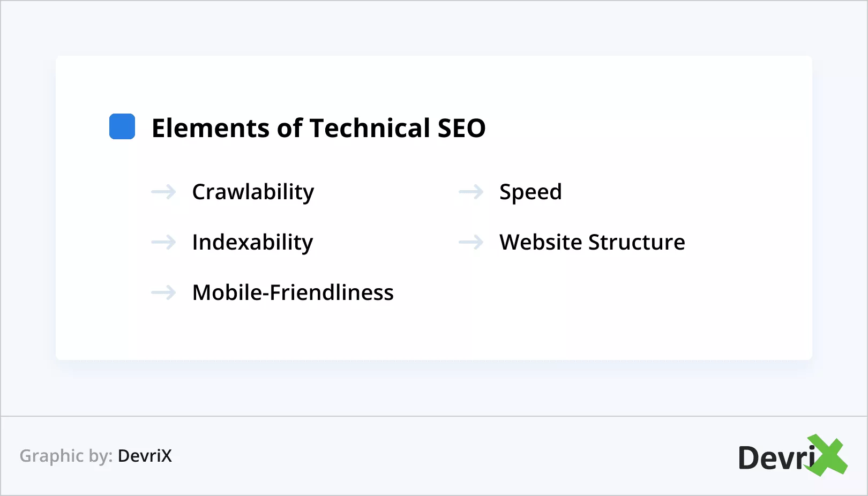This screenshot has width=868, height=496.
Task: Select the Website Structure list item text
Action: point(592,242)
